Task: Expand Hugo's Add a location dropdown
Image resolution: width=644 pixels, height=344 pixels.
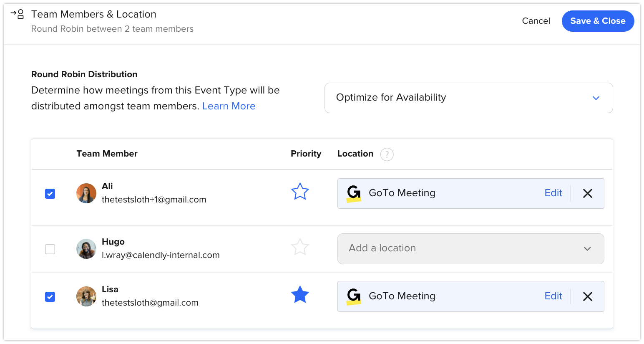Action: pos(470,249)
